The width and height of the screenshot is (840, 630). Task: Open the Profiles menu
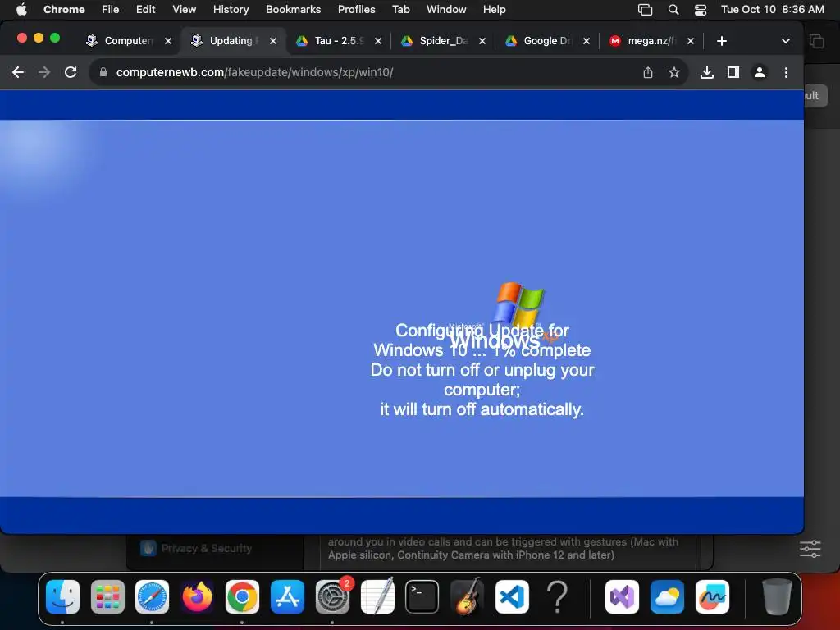pos(356,10)
